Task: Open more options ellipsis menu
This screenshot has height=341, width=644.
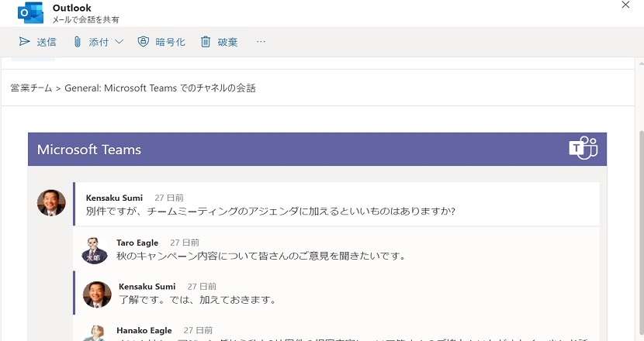Action: tap(261, 42)
